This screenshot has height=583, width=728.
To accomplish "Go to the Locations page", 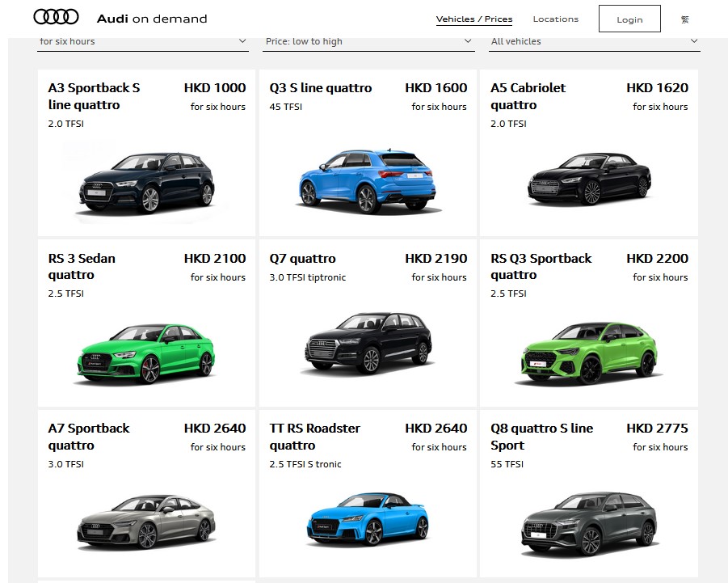I will click(x=556, y=19).
